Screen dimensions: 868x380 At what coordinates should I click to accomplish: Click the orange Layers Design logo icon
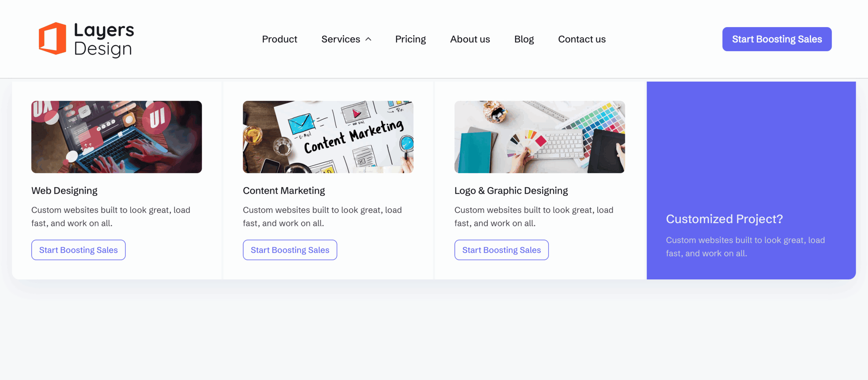(52, 39)
